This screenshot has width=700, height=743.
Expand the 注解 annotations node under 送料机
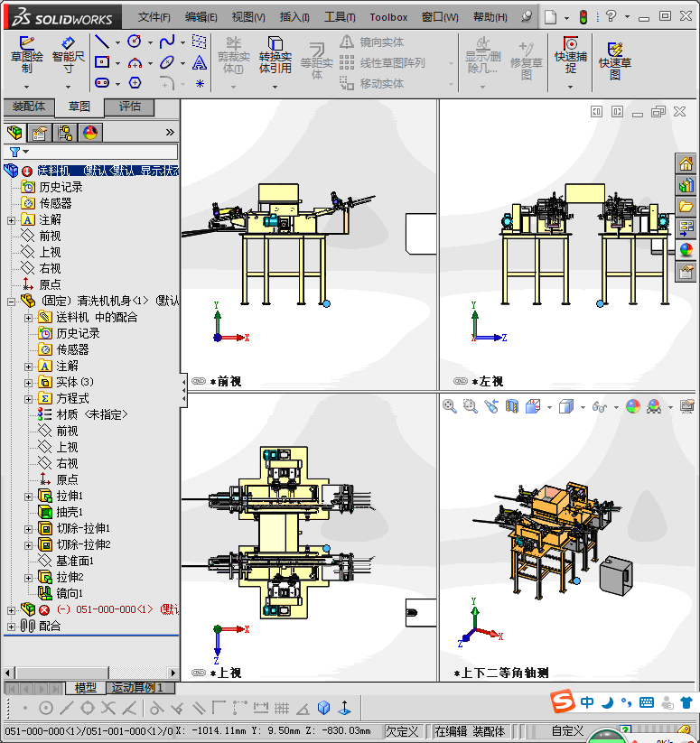tap(11, 220)
